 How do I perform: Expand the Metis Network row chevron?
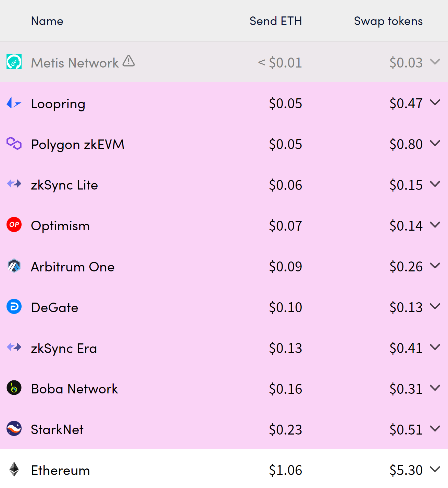[435, 62]
